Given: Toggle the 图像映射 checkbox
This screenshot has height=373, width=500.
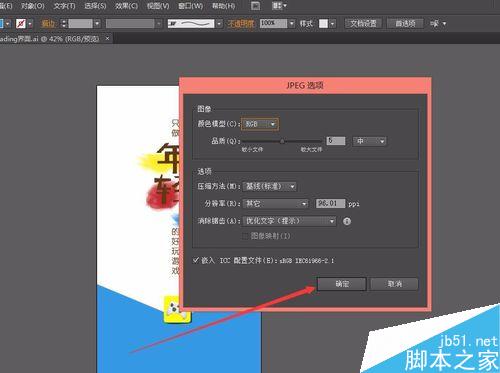Looking at the screenshot, I should [245, 236].
